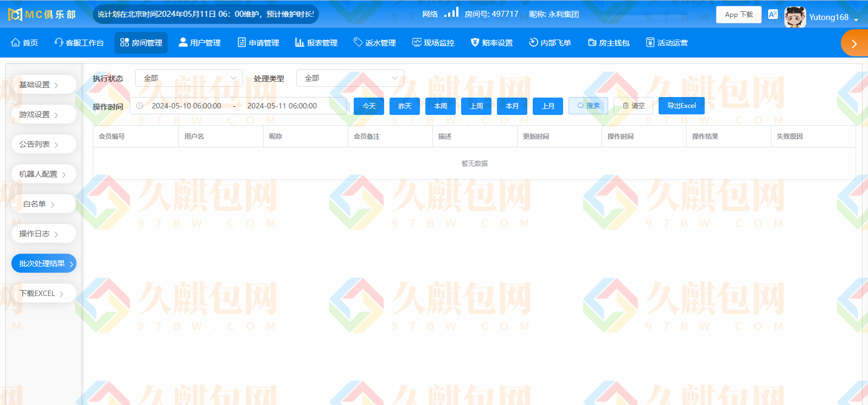Open 赔率设置 menu
The width and height of the screenshot is (868, 405).
coord(492,43)
